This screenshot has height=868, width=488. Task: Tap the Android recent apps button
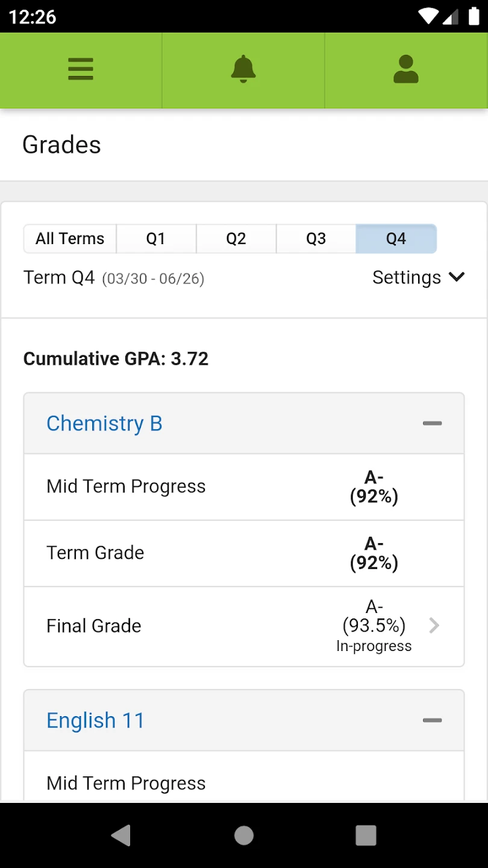pyautogui.click(x=366, y=835)
